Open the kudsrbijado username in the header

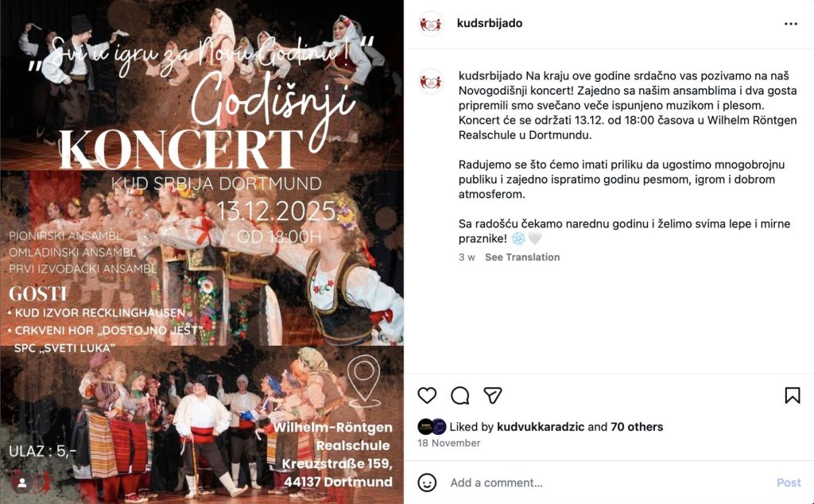point(490,23)
